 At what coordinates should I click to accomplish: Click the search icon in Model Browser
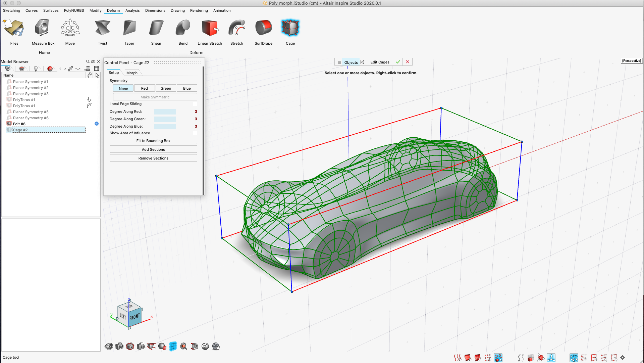[x=88, y=61]
